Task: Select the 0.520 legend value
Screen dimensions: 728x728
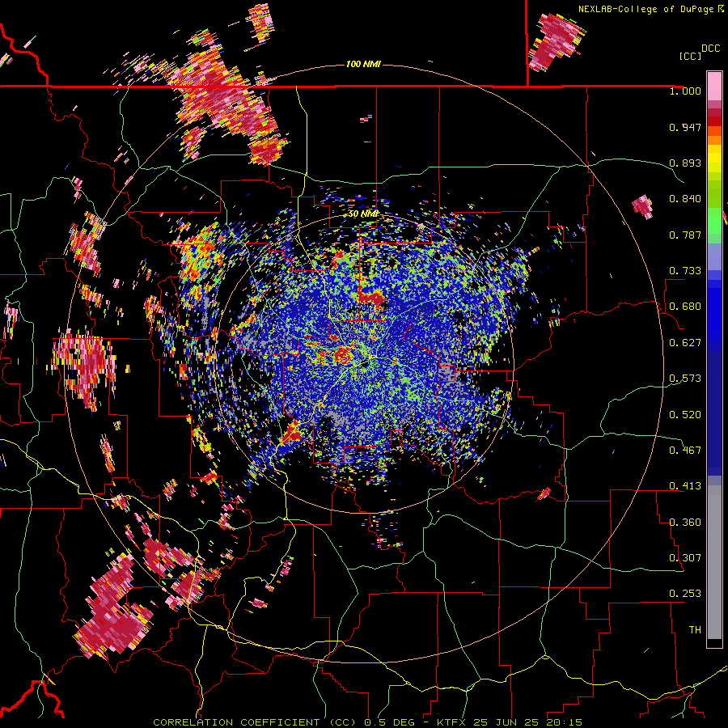Action: pos(685,415)
